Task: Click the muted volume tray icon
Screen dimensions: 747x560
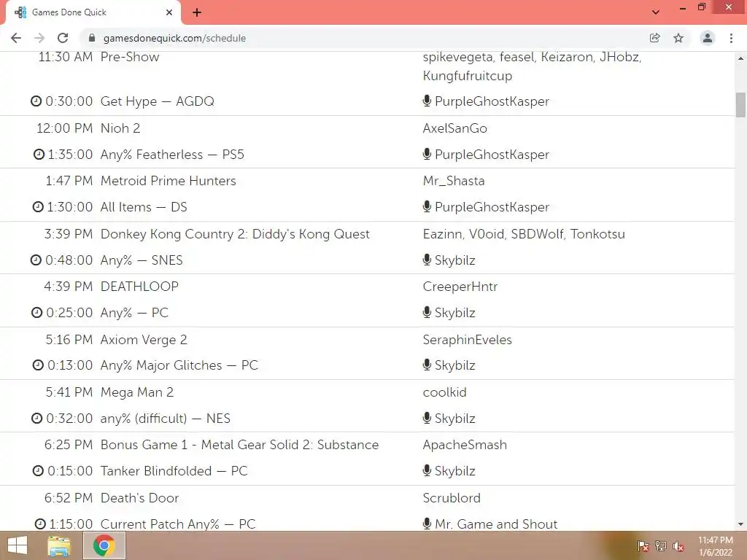Action: 678,545
